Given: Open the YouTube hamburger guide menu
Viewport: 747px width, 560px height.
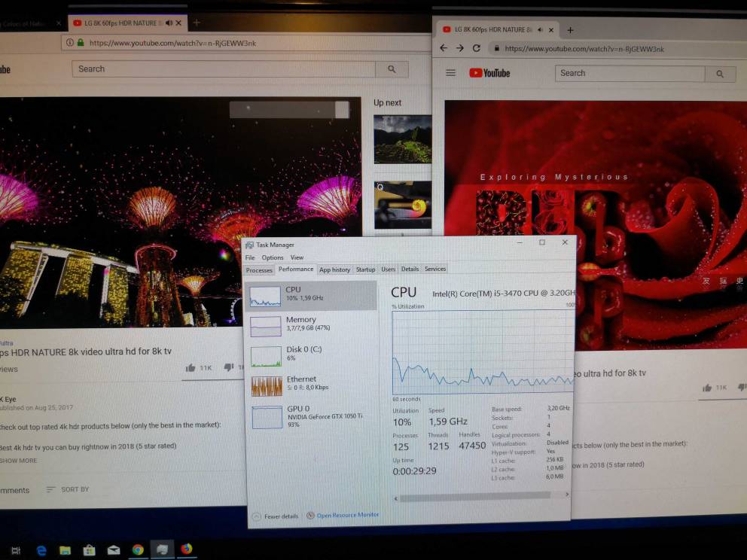Looking at the screenshot, I should click(x=450, y=73).
